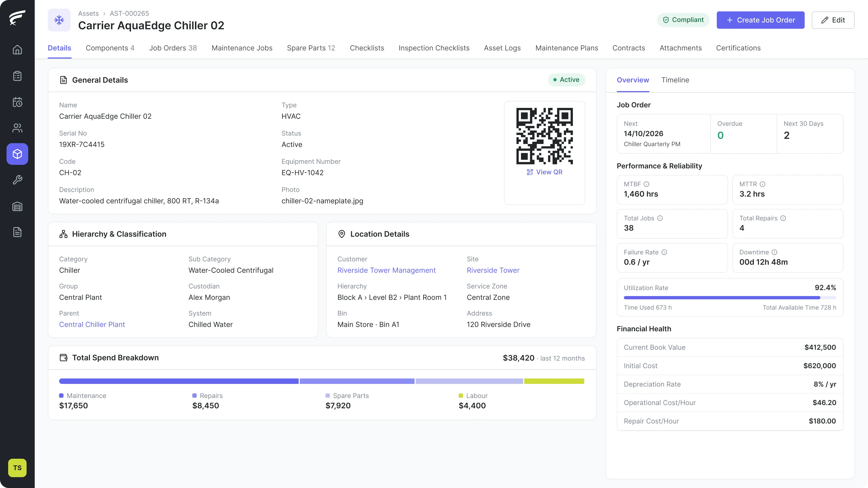The image size is (868, 488).
Task: Click the General Details document icon
Action: (63, 80)
